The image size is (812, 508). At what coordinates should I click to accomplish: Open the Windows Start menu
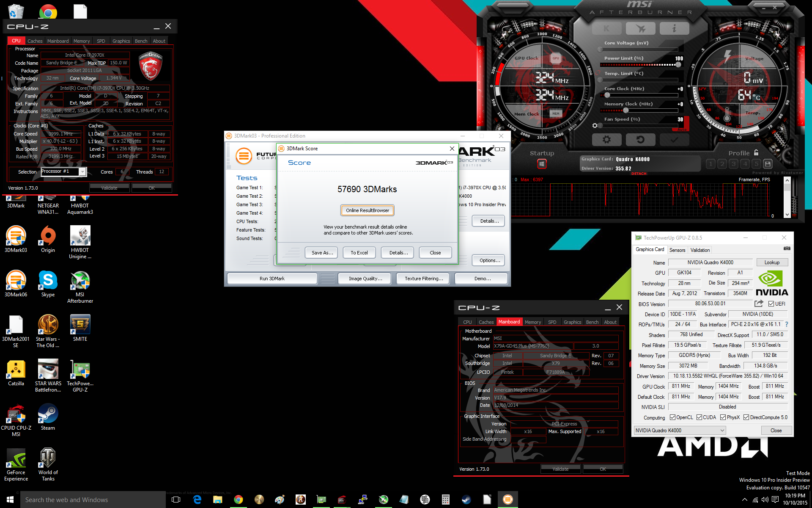(10, 500)
